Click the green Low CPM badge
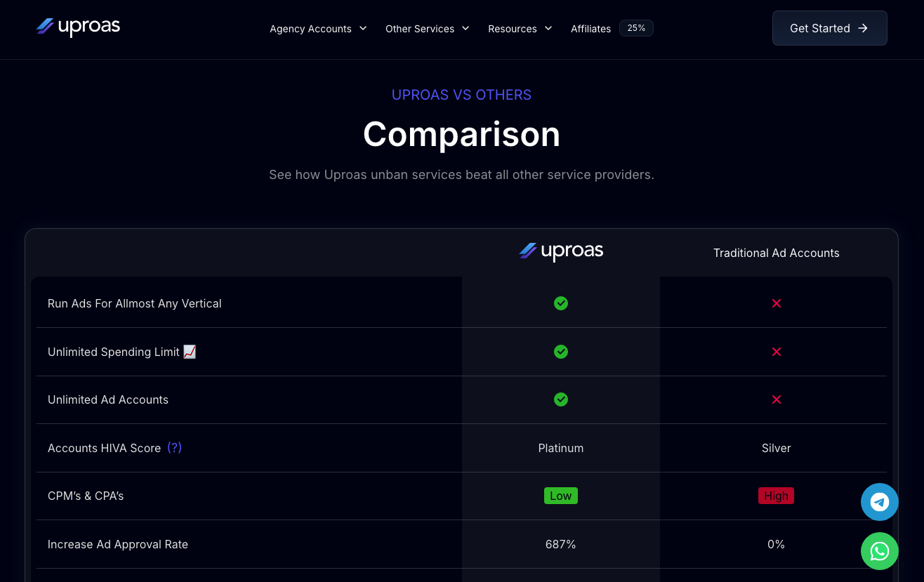 560,496
